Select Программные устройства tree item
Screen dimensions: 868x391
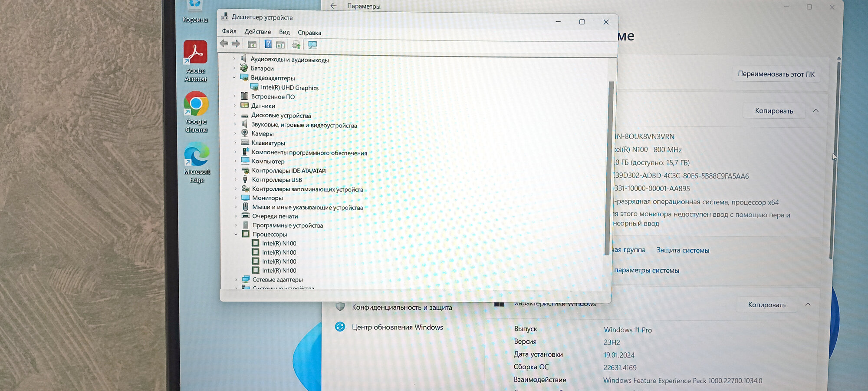tap(287, 225)
